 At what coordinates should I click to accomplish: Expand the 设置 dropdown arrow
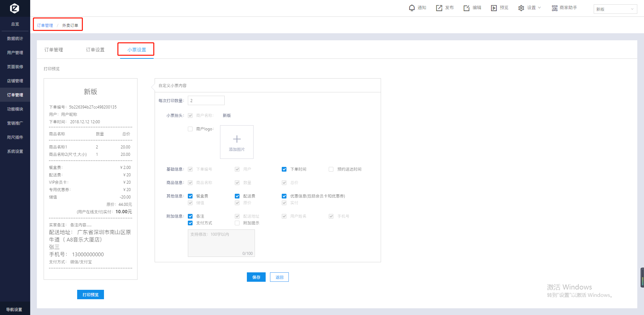click(539, 8)
